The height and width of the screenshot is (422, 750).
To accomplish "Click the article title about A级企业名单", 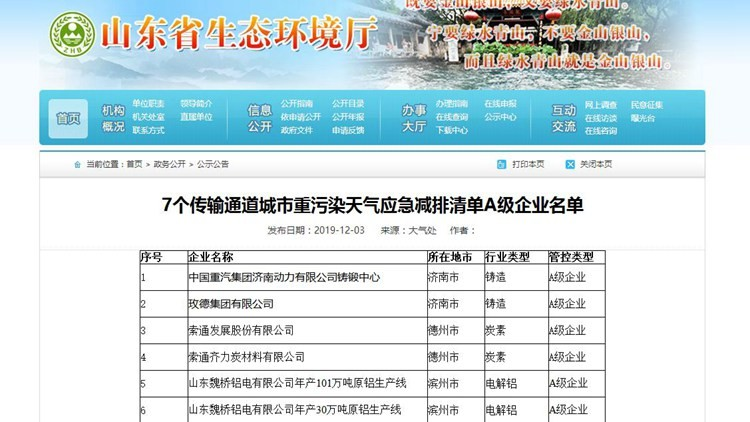I will [373, 205].
